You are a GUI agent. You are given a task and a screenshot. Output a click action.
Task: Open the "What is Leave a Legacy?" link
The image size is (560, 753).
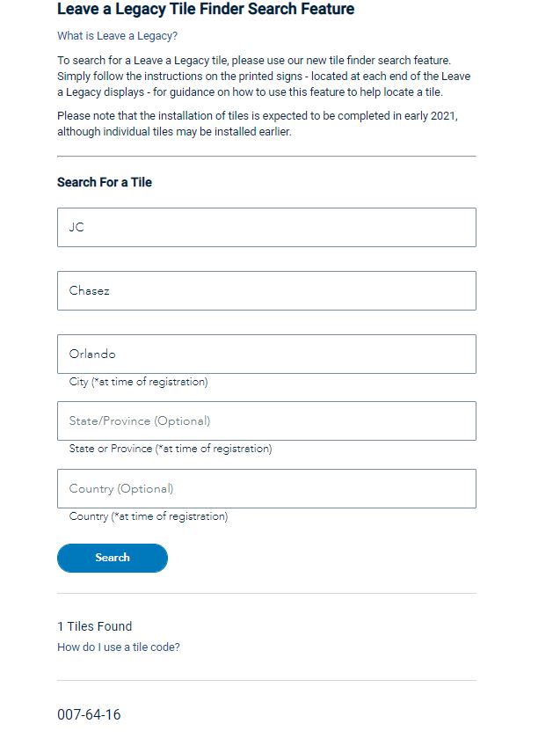pos(117,36)
